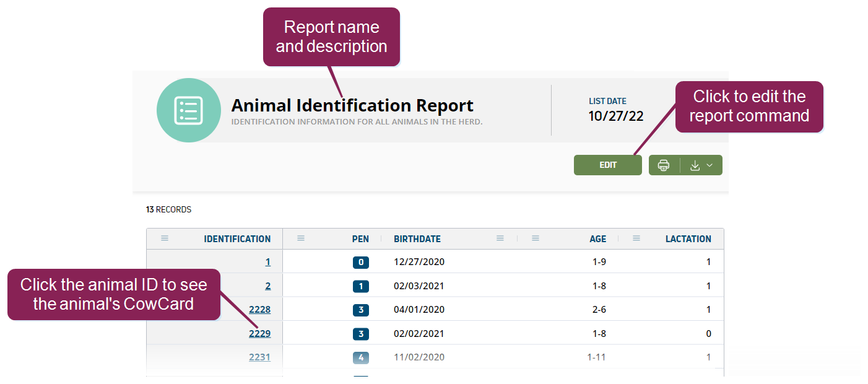
Task: Open the Identification column menu icon
Action: tap(165, 238)
